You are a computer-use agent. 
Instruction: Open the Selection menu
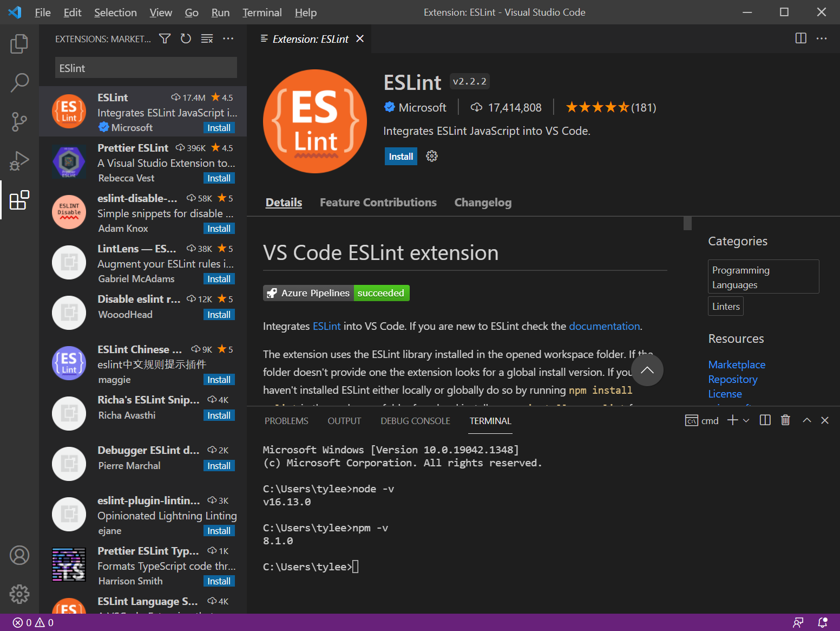click(115, 12)
